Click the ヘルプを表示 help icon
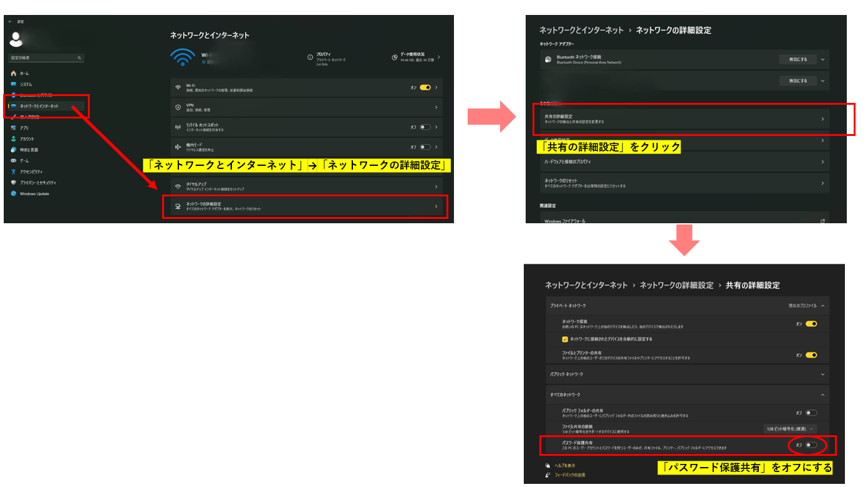This screenshot has width=868, height=487. pos(547,466)
